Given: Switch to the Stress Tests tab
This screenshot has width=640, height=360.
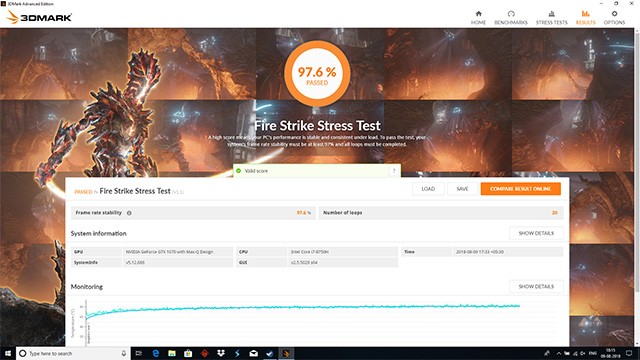Looking at the screenshot, I should click(551, 18).
